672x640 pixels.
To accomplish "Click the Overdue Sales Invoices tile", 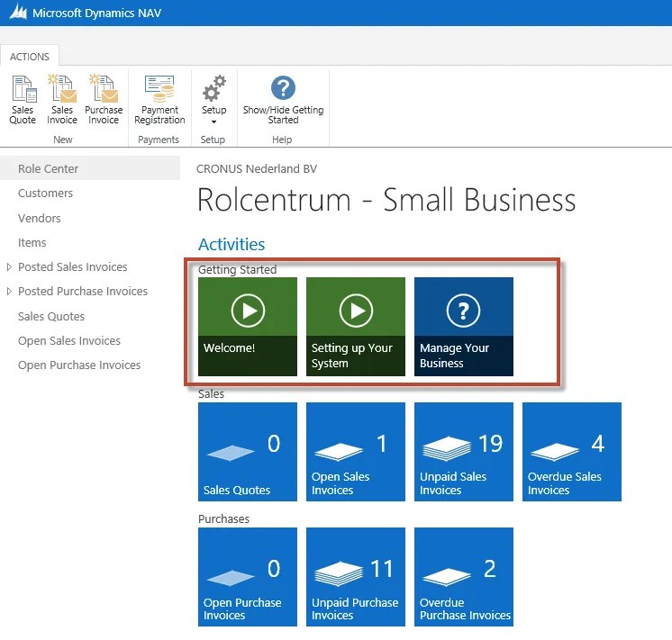I will click(571, 452).
